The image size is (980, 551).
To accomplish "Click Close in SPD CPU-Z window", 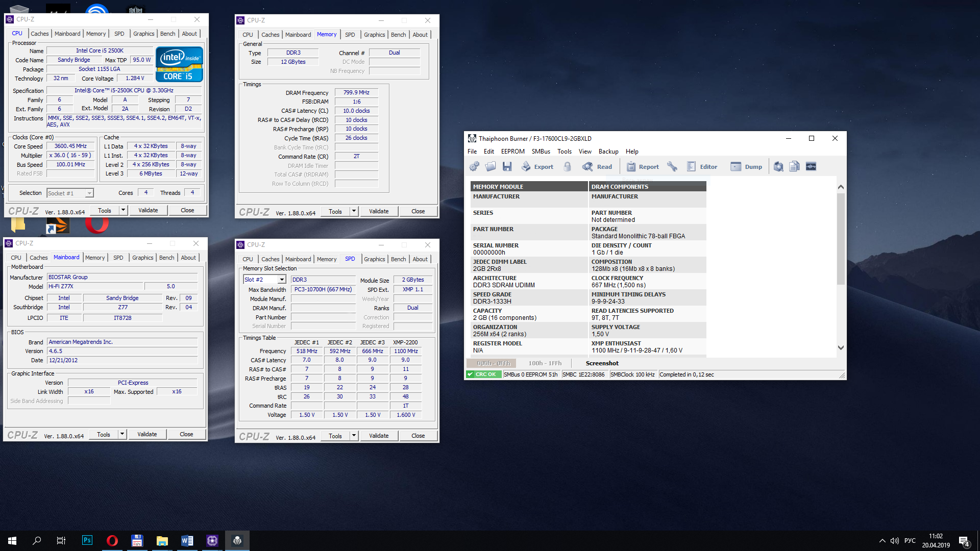I will pos(418,436).
